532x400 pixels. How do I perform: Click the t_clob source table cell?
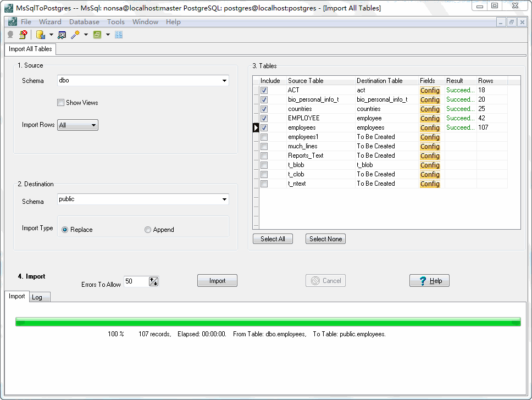[x=320, y=174]
